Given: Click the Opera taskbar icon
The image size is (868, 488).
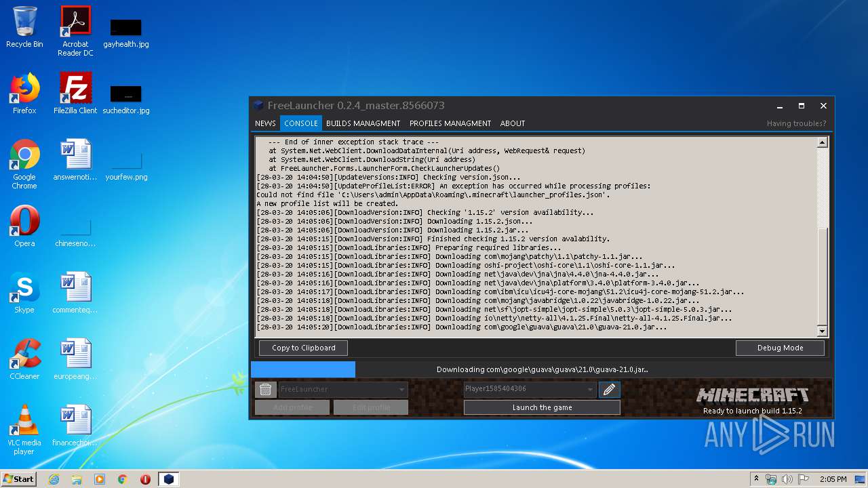Looking at the screenshot, I should [145, 479].
